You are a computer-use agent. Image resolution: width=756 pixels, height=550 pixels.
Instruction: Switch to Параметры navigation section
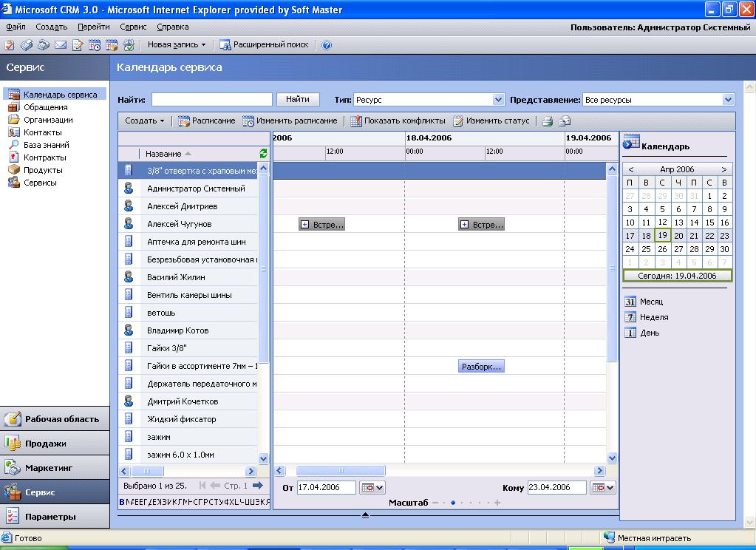55,517
